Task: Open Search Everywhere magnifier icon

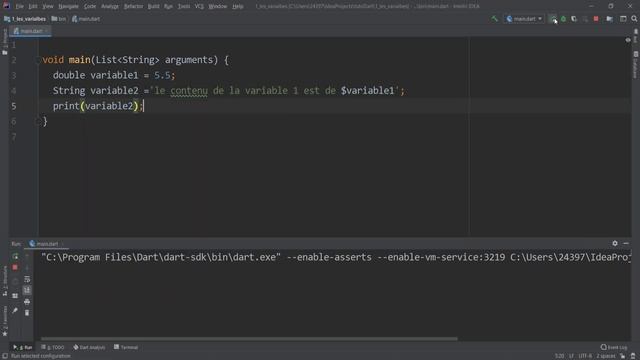Action: tap(634, 19)
